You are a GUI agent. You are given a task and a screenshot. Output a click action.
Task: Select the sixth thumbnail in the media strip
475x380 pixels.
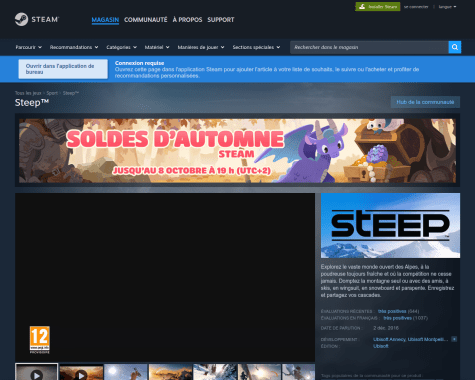point(259,372)
